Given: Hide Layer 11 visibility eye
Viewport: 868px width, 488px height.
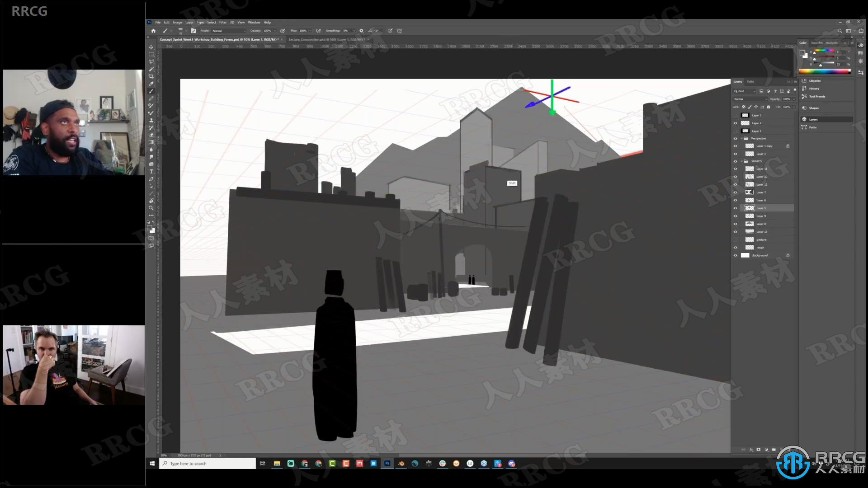Looking at the screenshot, I should pyautogui.click(x=735, y=169).
